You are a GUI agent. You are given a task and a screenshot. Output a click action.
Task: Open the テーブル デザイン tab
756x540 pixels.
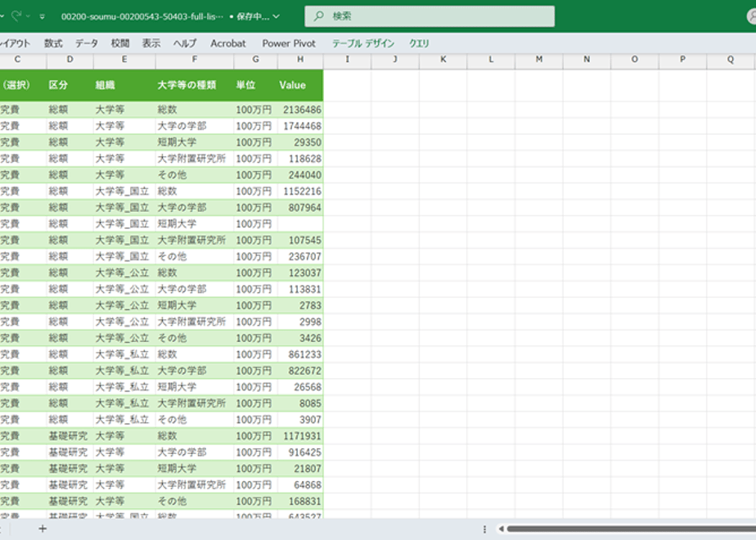363,43
